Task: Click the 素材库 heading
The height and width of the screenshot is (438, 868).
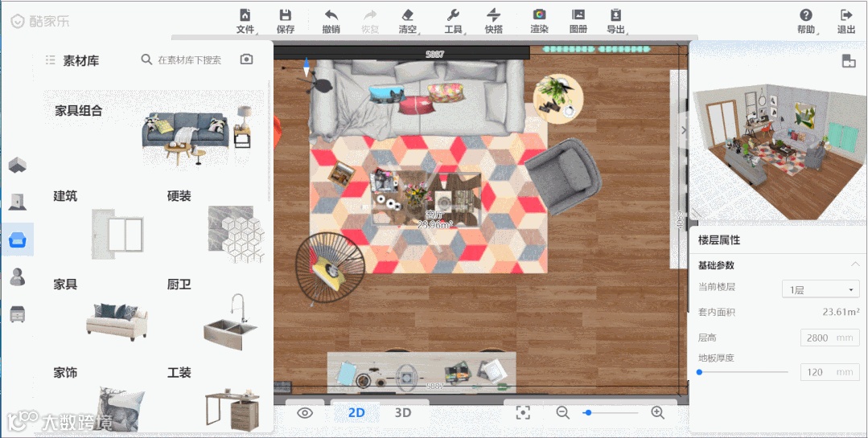Action: click(x=80, y=60)
